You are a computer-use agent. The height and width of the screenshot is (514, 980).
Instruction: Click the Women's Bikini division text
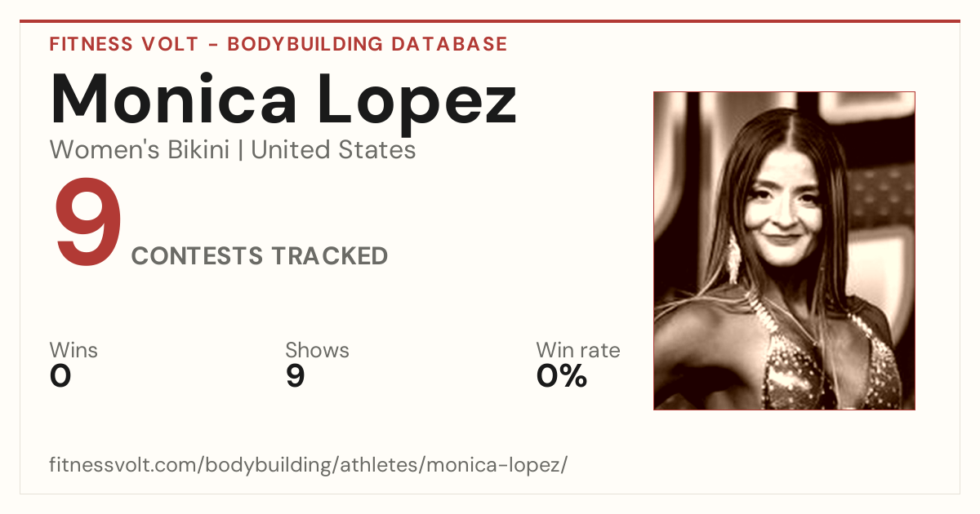[x=140, y=150]
